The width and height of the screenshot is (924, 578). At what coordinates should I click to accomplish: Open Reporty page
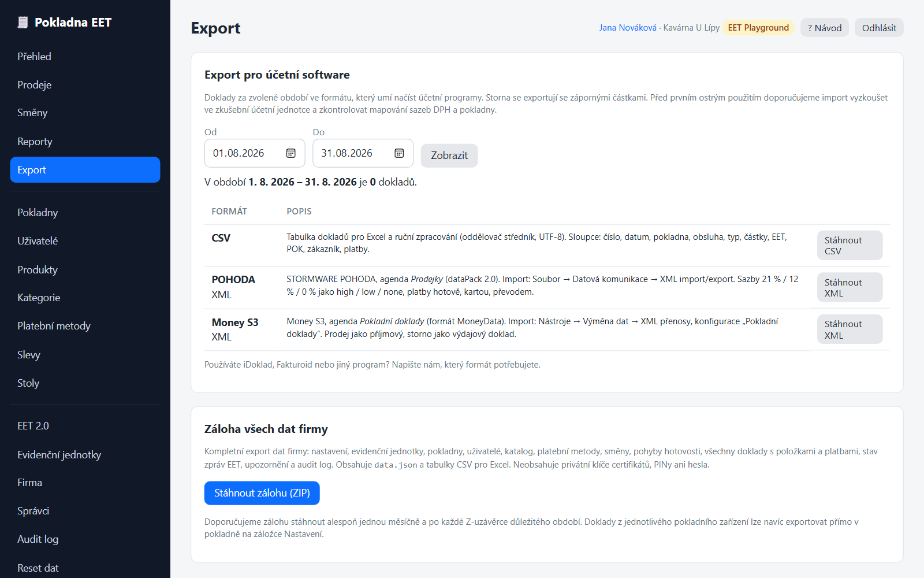[x=85, y=142]
